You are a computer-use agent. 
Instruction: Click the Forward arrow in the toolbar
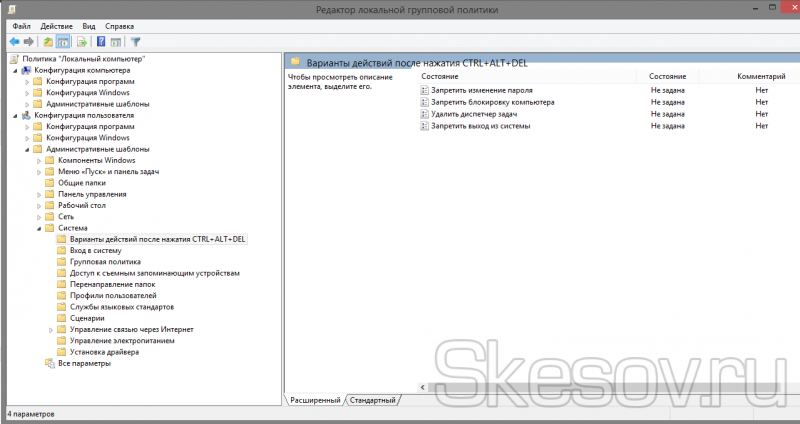tap(29, 42)
